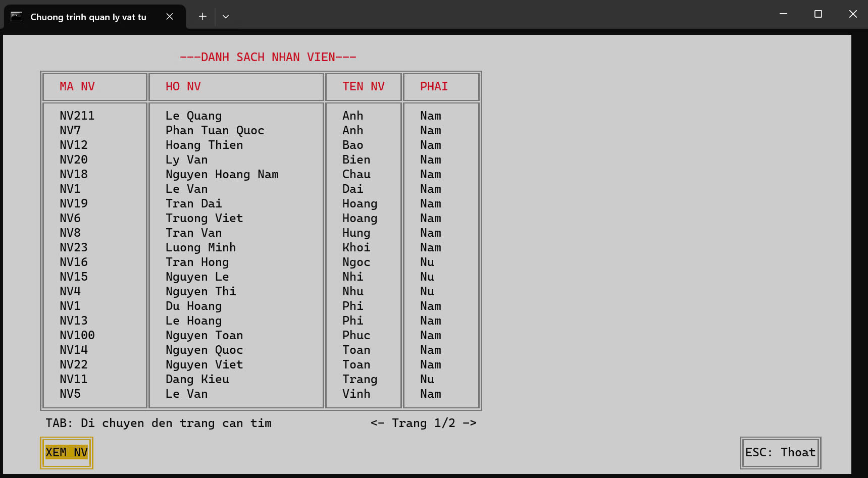The height and width of the screenshot is (478, 868).
Task: Open a new terminal tab with plus icon
Action: pyautogui.click(x=202, y=17)
